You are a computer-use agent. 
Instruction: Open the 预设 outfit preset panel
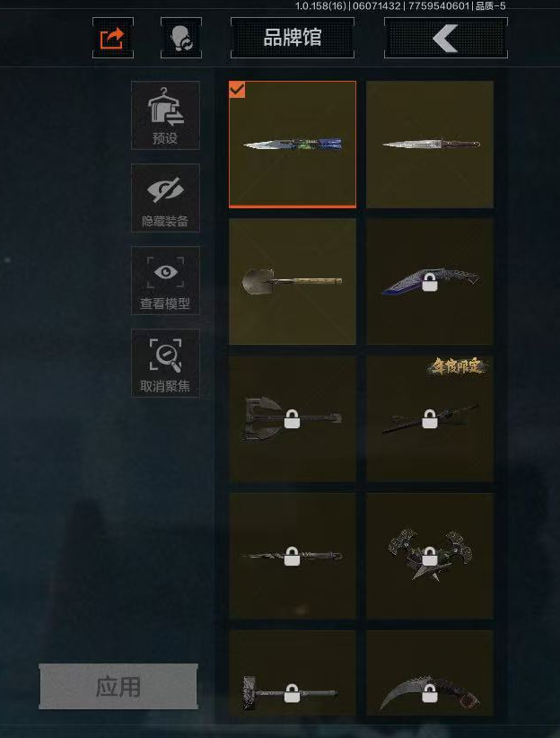tap(165, 115)
